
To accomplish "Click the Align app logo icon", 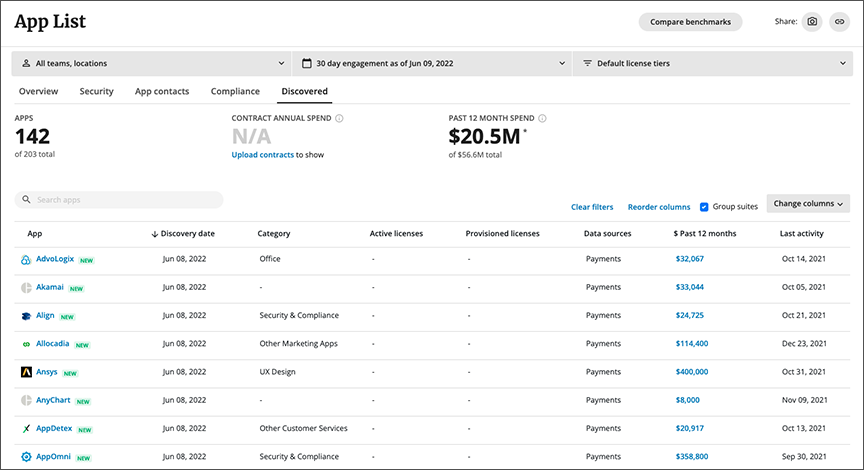I will [x=26, y=316].
